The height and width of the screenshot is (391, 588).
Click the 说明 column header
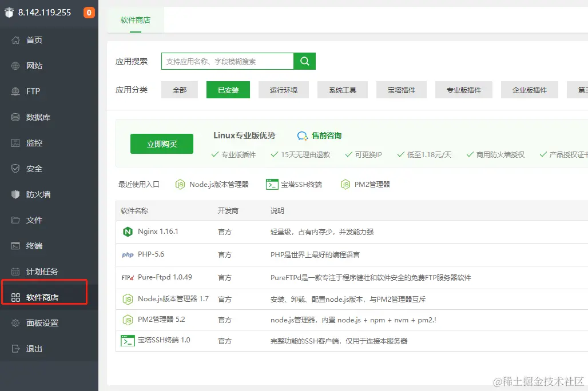pos(277,211)
